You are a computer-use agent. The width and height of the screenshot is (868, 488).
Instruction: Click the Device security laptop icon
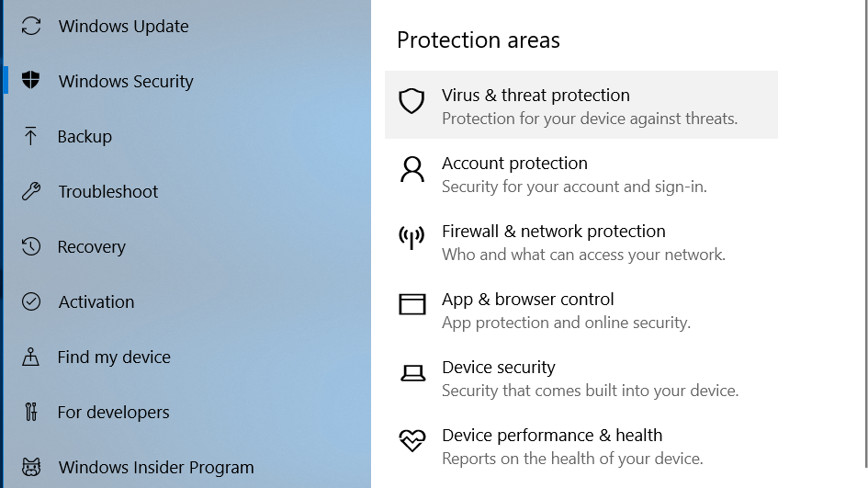tap(411, 373)
